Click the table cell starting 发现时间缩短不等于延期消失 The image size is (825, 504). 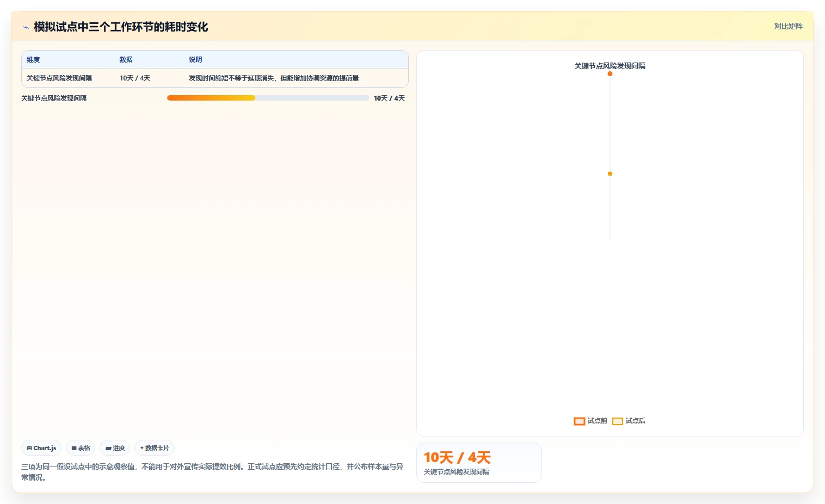(274, 78)
